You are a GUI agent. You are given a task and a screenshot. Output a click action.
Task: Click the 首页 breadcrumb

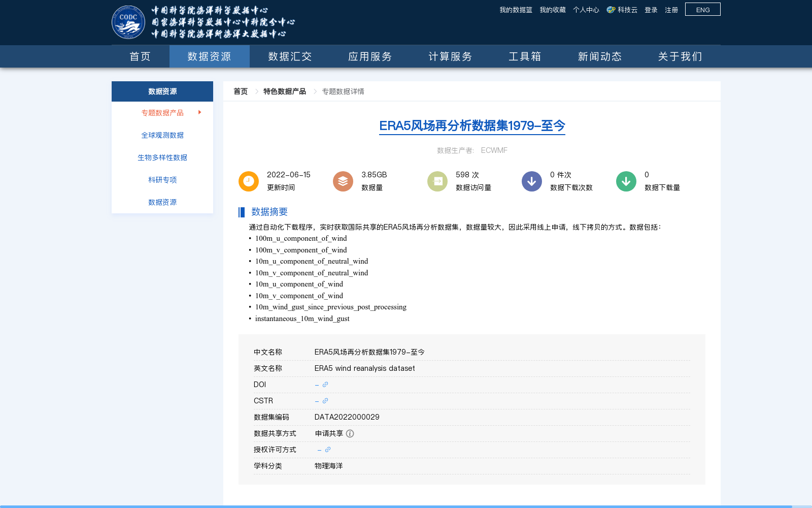(241, 91)
